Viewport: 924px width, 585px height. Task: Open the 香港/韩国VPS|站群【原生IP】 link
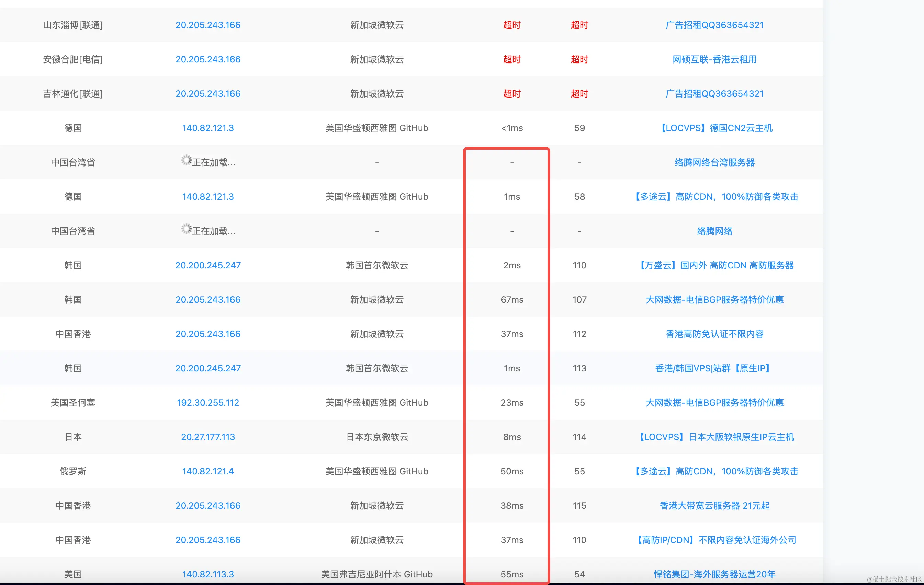(x=714, y=368)
